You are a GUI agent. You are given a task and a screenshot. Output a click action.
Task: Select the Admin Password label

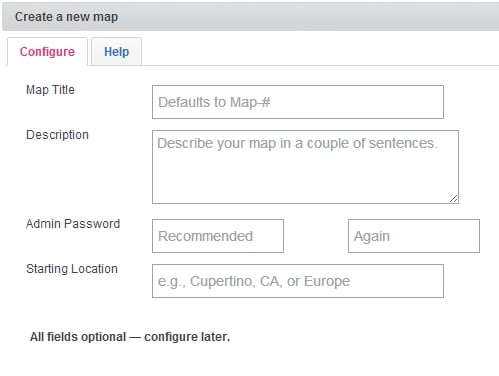coord(73,224)
